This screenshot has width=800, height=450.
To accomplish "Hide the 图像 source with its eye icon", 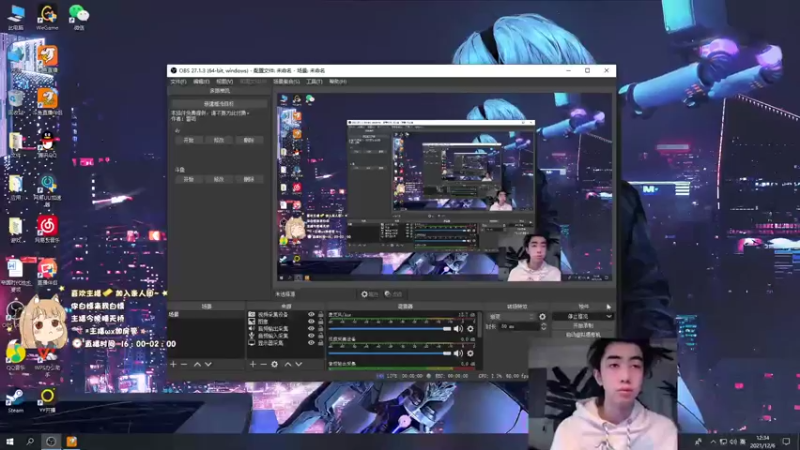I will pos(311,322).
